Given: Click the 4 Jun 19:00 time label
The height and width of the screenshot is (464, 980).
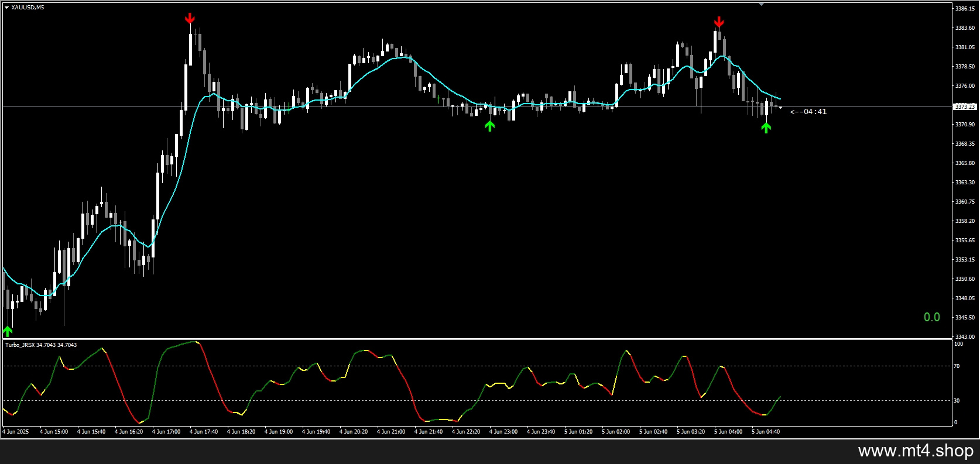Looking at the screenshot, I should (x=279, y=432).
